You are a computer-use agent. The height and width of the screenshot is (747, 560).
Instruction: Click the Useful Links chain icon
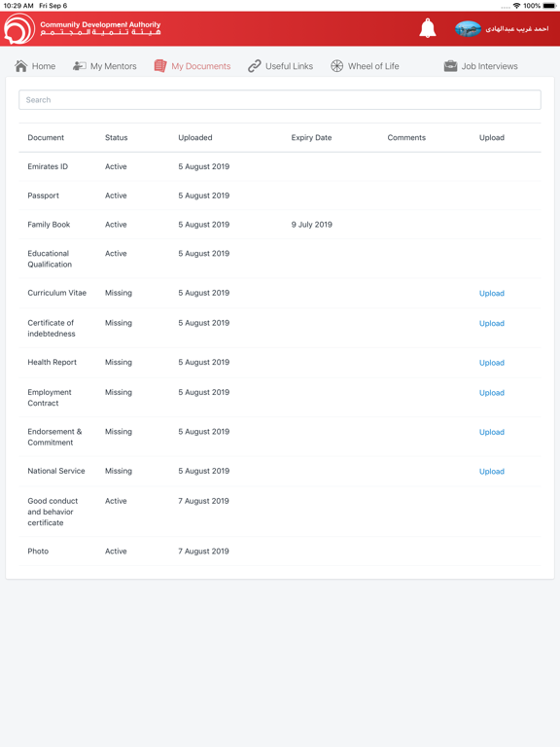pos(255,66)
